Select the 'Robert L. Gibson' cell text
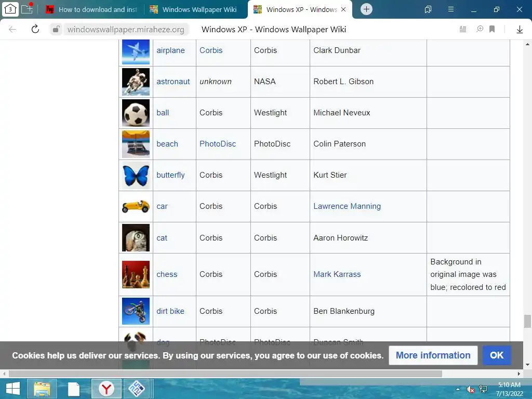 tap(343, 82)
